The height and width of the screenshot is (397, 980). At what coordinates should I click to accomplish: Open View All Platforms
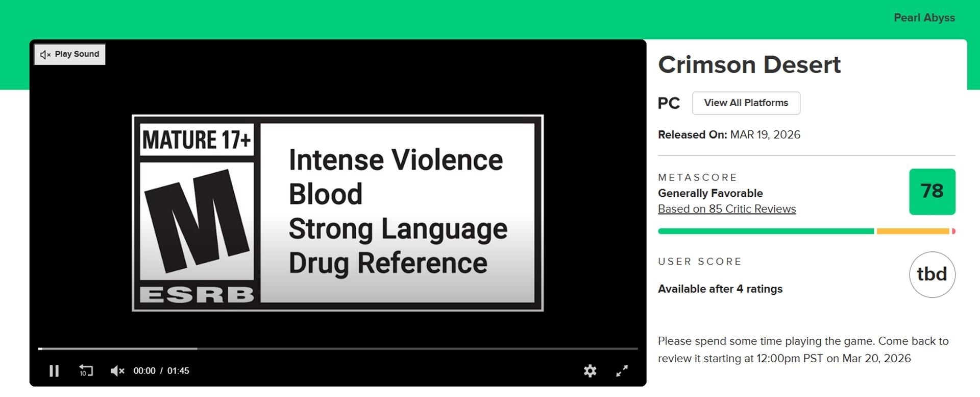(x=746, y=103)
